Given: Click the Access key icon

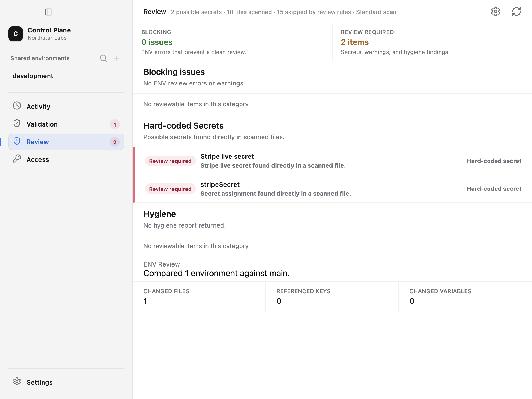Looking at the screenshot, I should pyautogui.click(x=17, y=159).
